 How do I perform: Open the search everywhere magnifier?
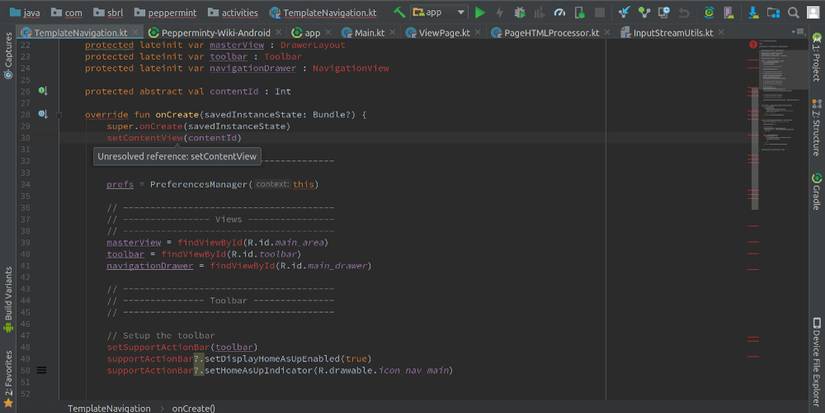pyautogui.click(x=790, y=12)
